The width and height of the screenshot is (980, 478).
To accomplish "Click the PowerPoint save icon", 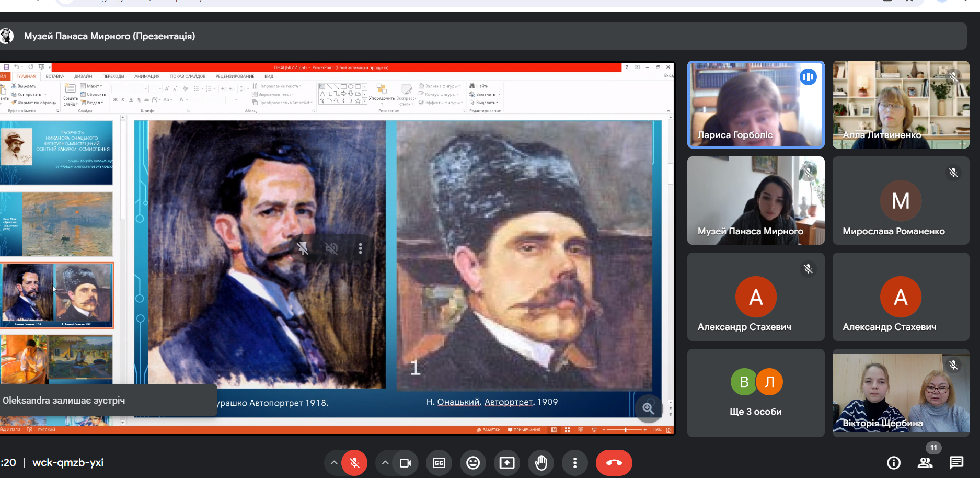I will 6,67.
